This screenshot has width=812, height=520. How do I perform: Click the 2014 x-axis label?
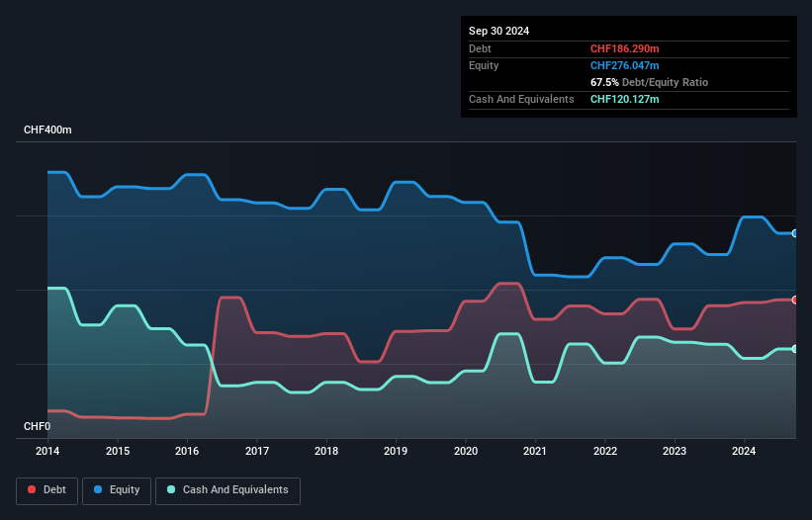pos(47,451)
